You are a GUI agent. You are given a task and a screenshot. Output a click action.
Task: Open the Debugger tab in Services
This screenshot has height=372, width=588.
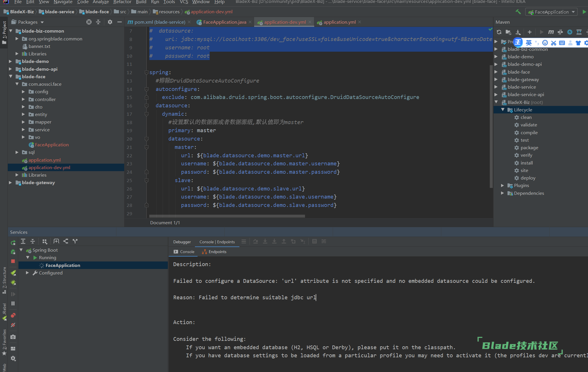click(182, 242)
